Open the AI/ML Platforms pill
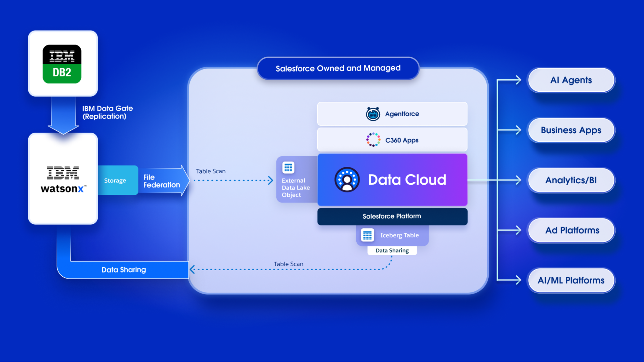644x362 pixels. (x=571, y=280)
